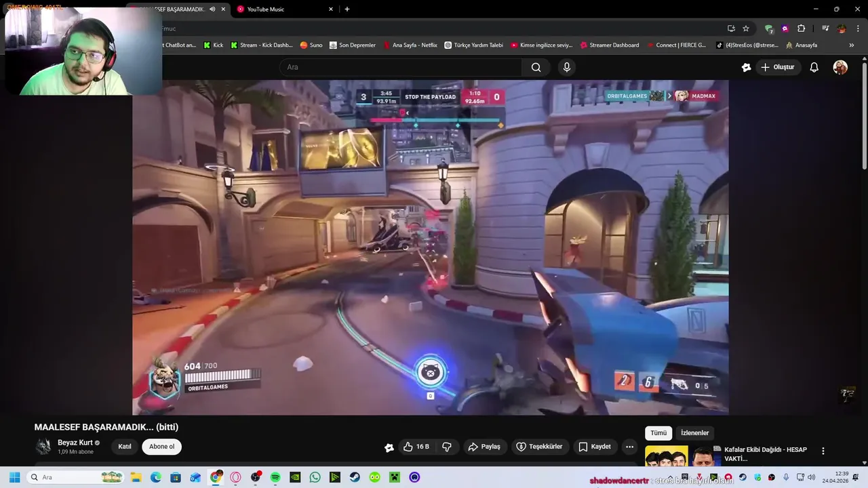
Task: Open the YouTube account avatar menu
Action: pos(840,67)
